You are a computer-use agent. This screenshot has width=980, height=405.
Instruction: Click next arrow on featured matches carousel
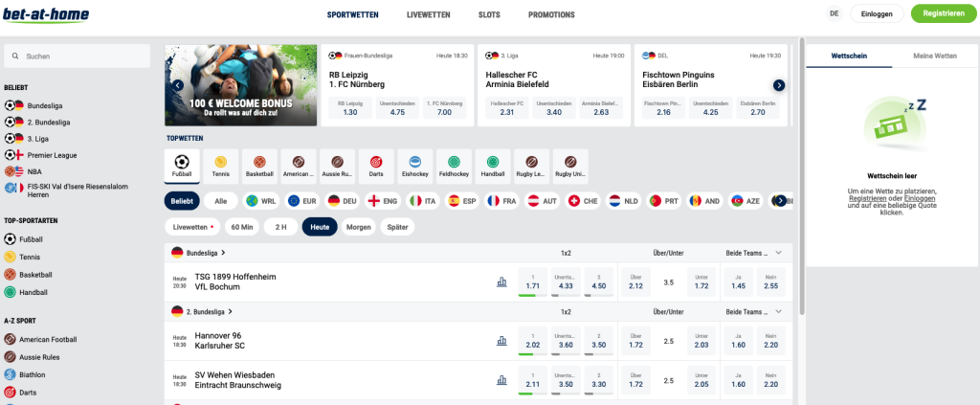(x=779, y=85)
